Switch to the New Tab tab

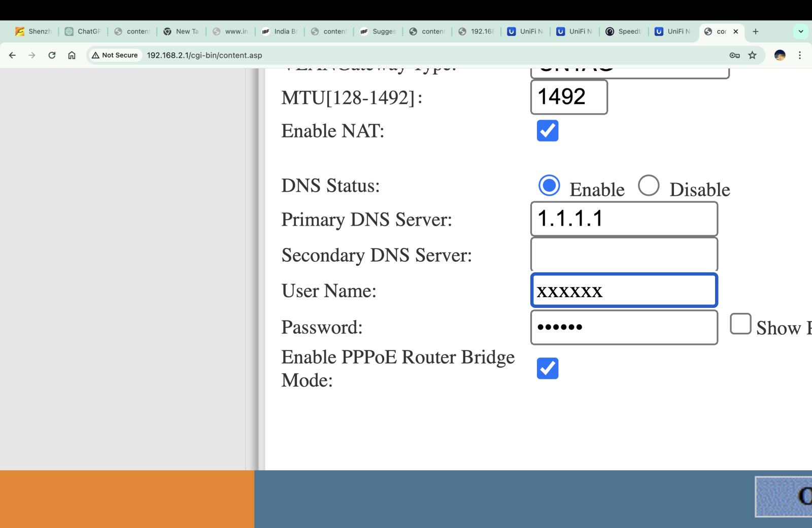pyautogui.click(x=181, y=31)
